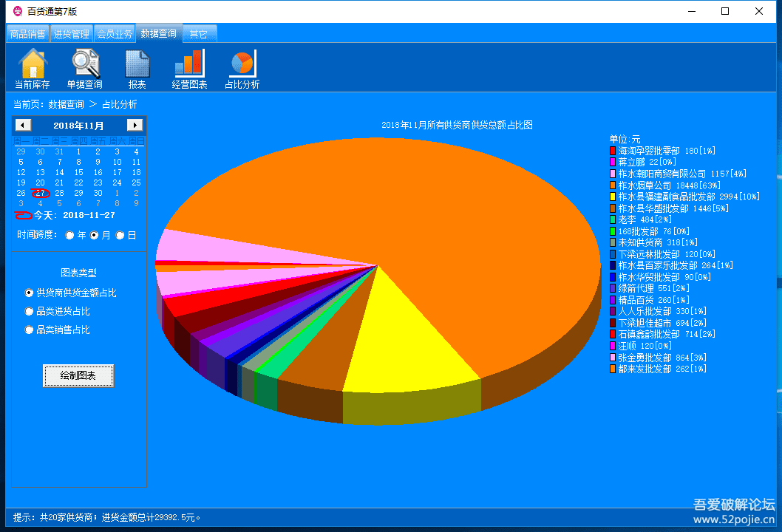Image resolution: width=782 pixels, height=532 pixels.
Task: Select 供货商供货金额占比 chart type
Action: point(30,293)
